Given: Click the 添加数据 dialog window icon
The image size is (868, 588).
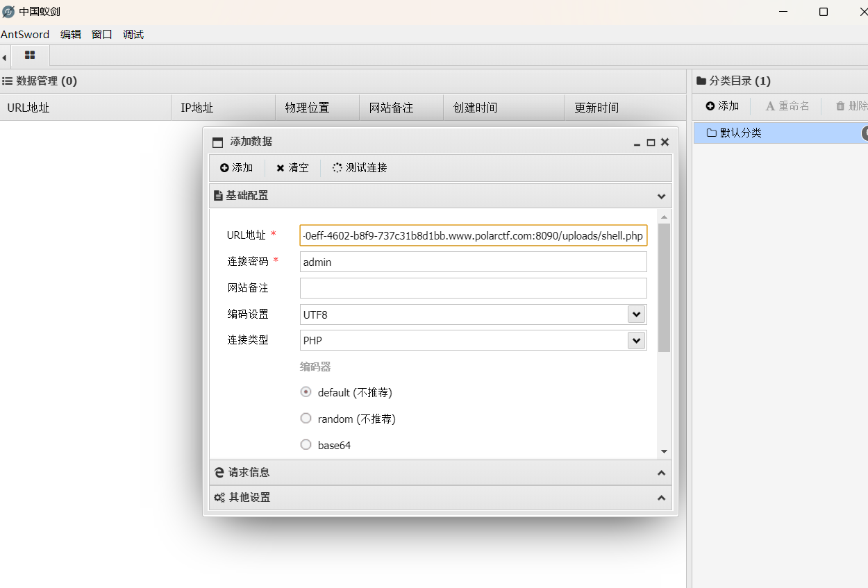Looking at the screenshot, I should coord(217,142).
